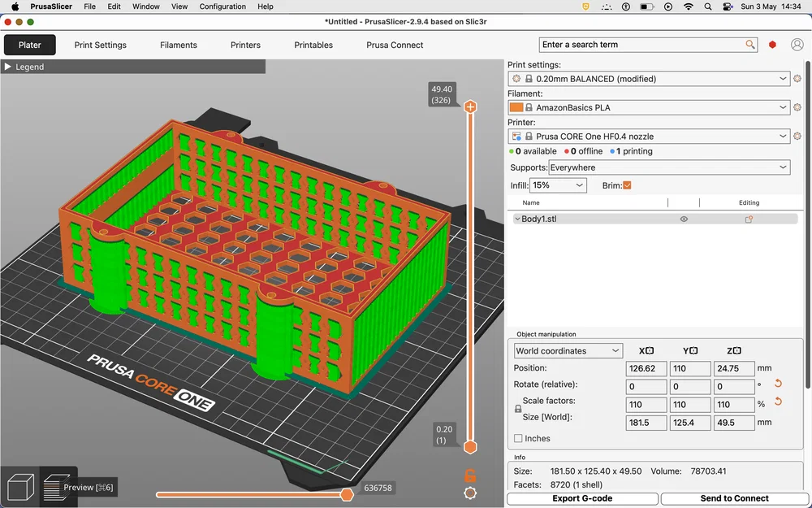Click the Editing column header
The height and width of the screenshot is (508, 812).
click(749, 202)
